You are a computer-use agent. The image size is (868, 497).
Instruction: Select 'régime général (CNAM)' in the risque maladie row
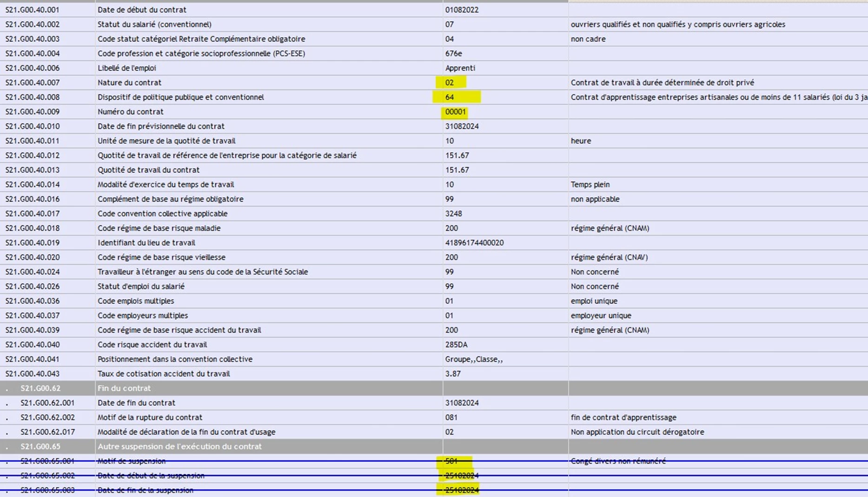click(x=610, y=228)
